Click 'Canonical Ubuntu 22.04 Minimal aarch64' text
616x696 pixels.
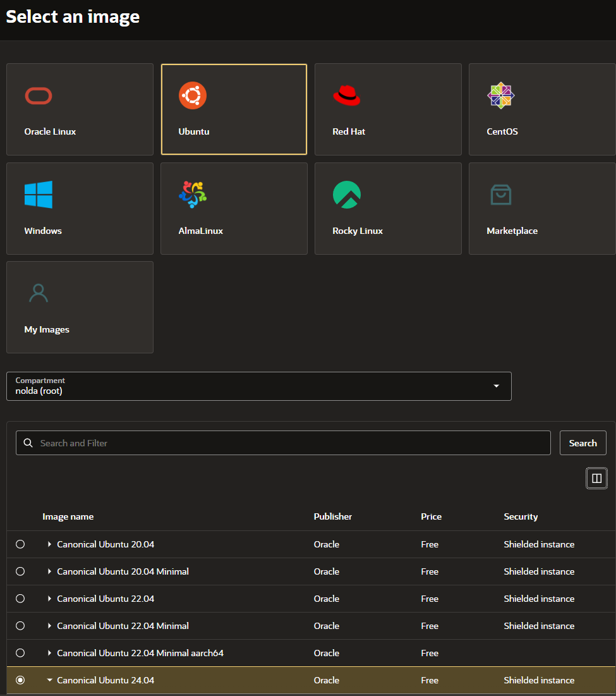(x=140, y=653)
